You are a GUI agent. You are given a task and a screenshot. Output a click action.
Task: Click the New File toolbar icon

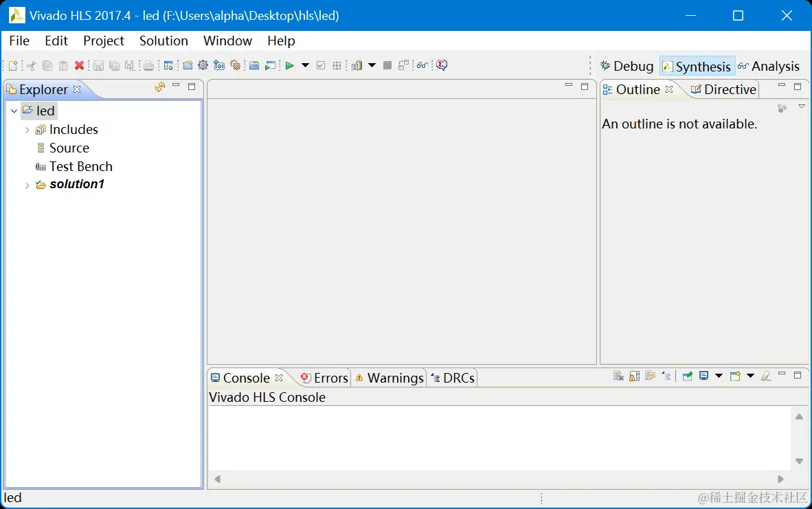[x=13, y=65]
